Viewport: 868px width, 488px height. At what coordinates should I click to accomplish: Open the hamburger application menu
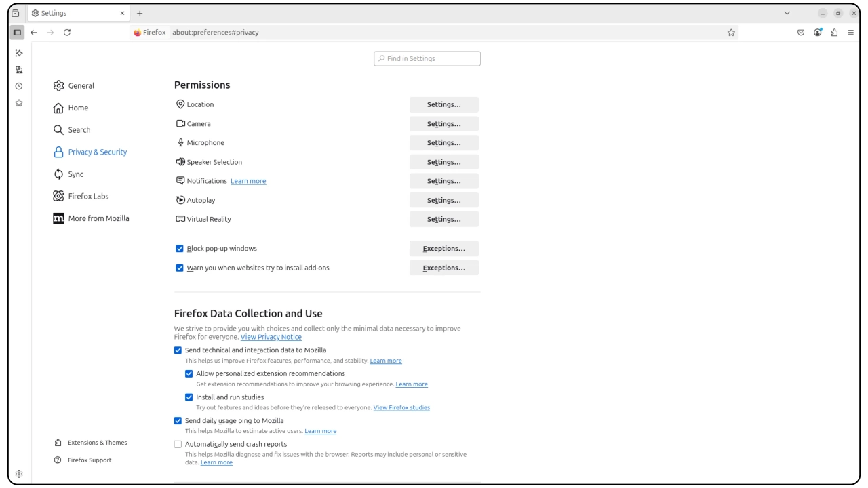coord(851,32)
